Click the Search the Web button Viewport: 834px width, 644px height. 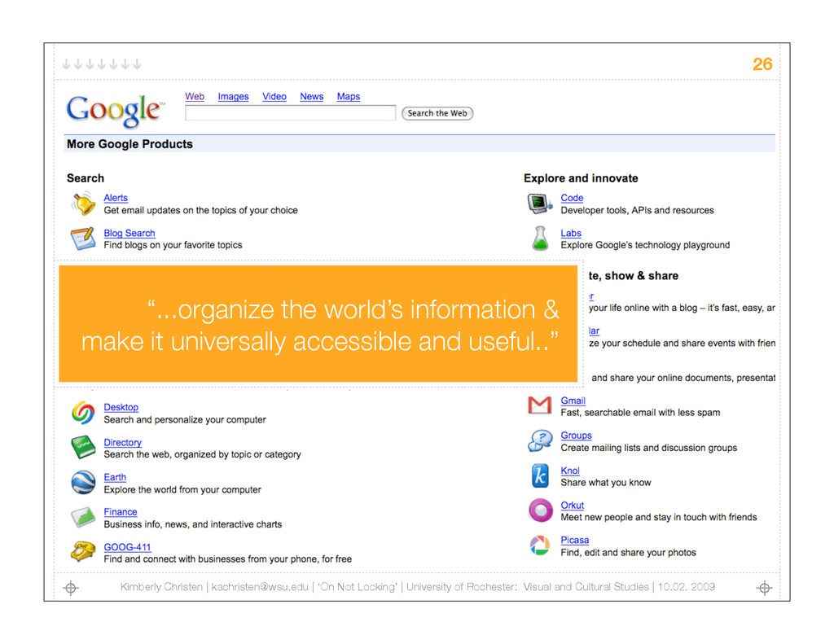point(437,113)
